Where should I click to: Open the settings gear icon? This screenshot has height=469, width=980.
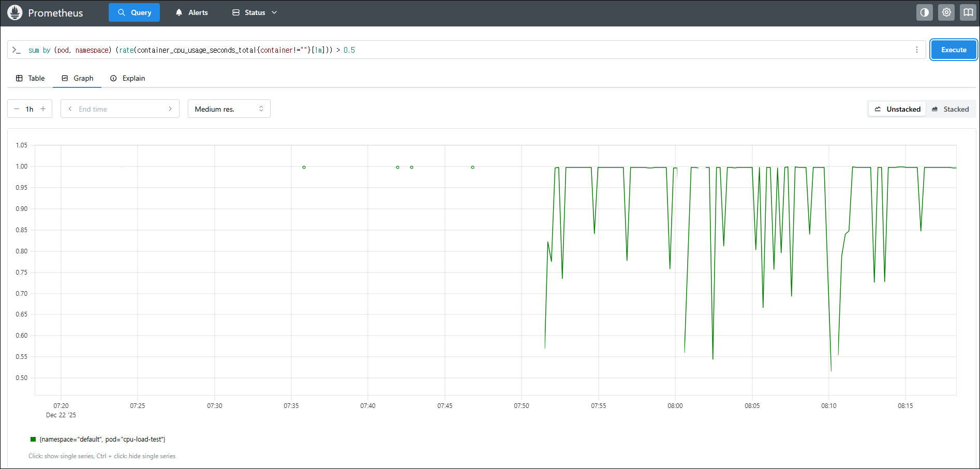(946, 12)
